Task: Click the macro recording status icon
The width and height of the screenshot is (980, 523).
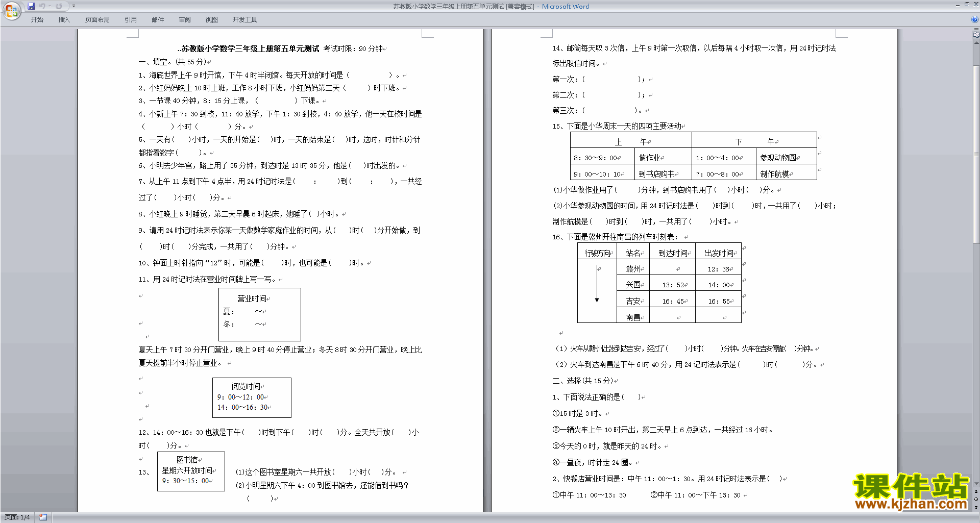Action: (43, 517)
